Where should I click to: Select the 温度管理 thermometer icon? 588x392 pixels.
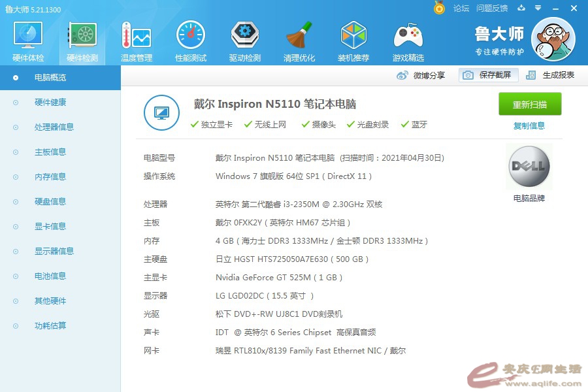[136, 36]
